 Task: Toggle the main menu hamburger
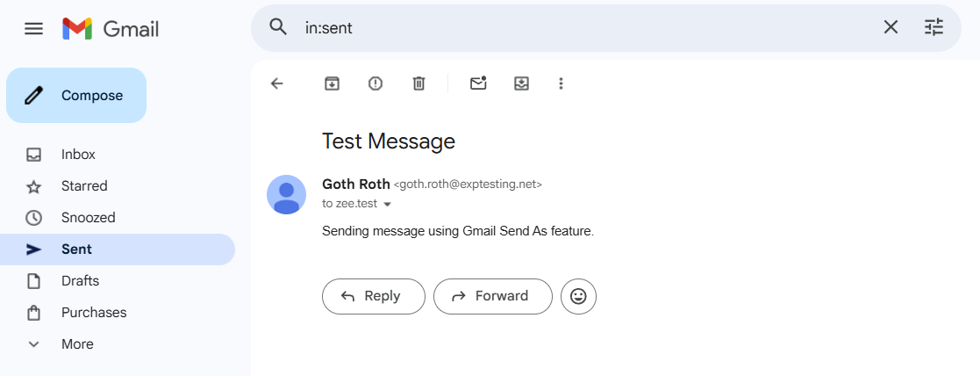click(33, 28)
